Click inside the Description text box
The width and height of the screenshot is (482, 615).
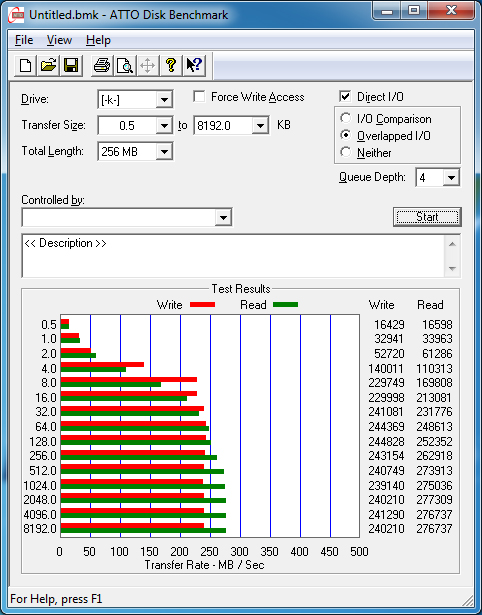[234, 256]
